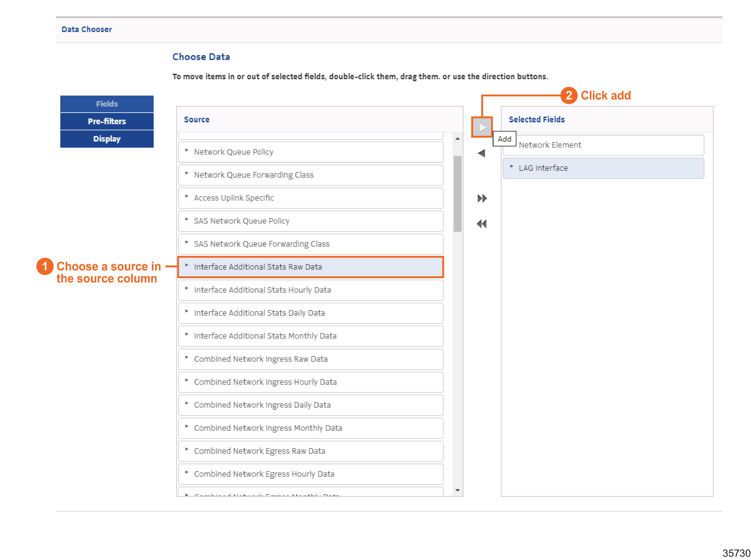Switch to the Pre-filters tab
The width and height of the screenshot is (751, 560).
(106, 121)
